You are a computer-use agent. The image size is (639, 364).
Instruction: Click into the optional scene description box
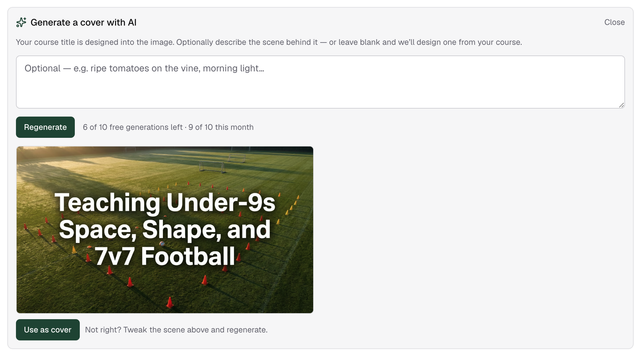[320, 82]
